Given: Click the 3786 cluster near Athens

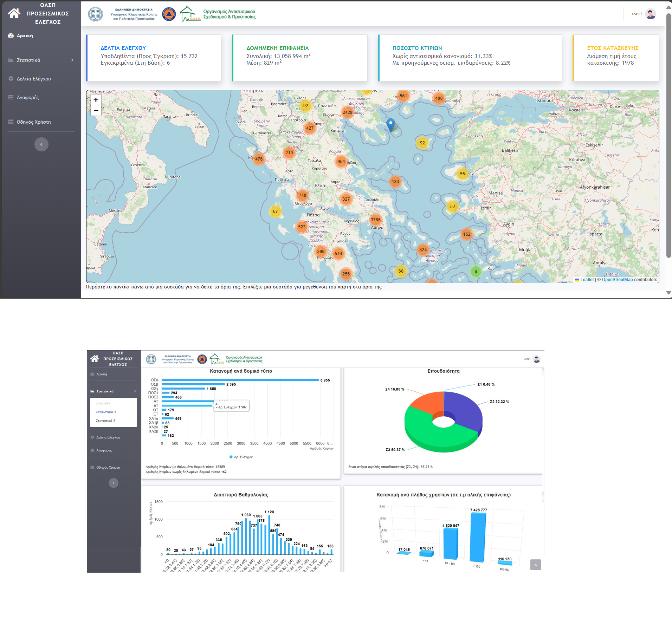Looking at the screenshot, I should click(x=375, y=220).
